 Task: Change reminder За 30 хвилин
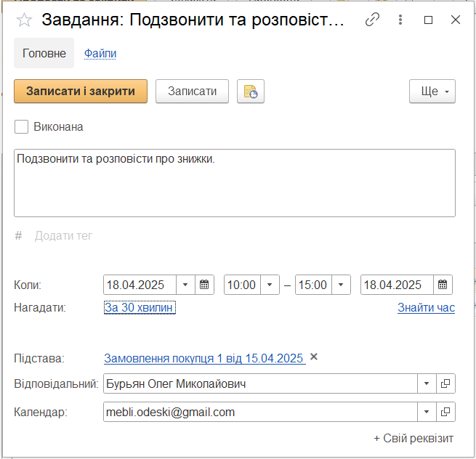[x=140, y=308]
